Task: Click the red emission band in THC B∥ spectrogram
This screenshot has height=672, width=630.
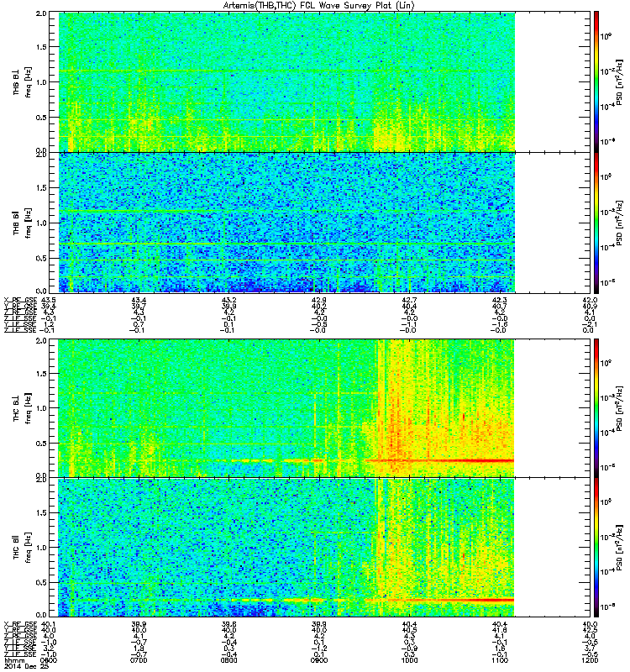Action: (439, 600)
